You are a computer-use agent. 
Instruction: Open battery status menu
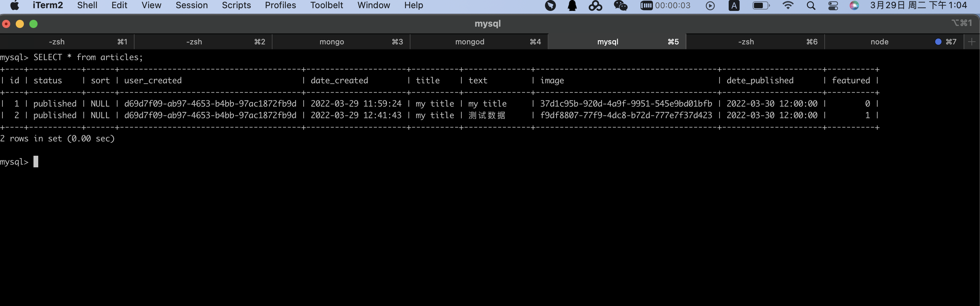click(x=761, y=6)
